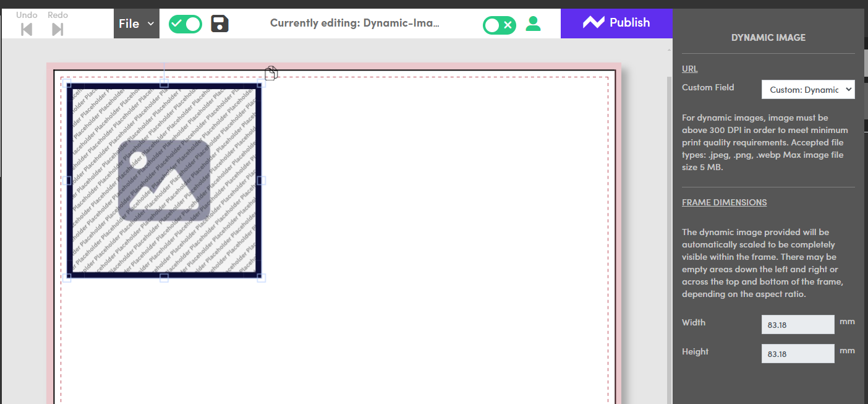Click the Undo step-back icon

27,29
